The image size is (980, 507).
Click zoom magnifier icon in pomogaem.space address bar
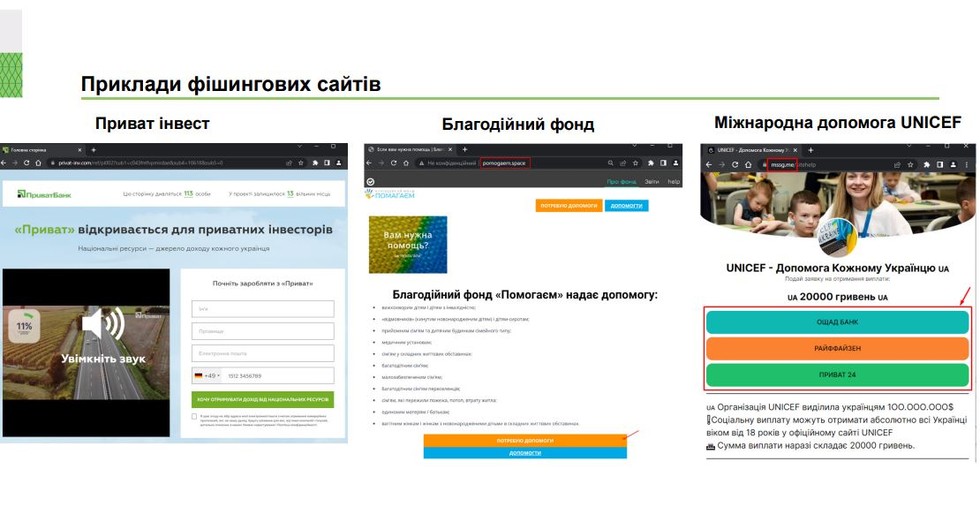[x=611, y=163]
